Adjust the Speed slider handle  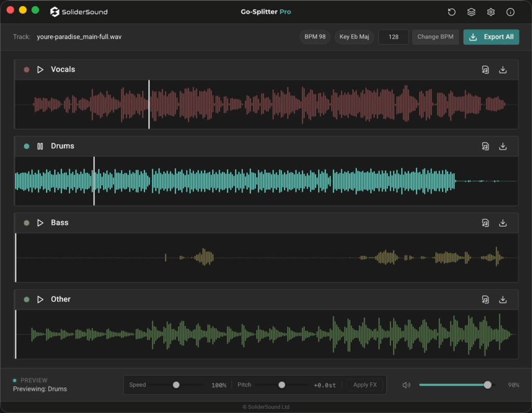(x=176, y=385)
